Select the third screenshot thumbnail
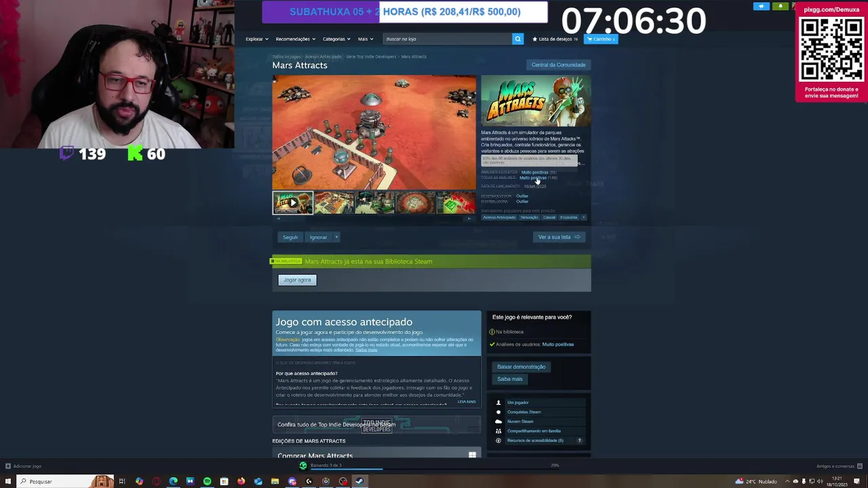This screenshot has height=488, width=868. [x=374, y=203]
